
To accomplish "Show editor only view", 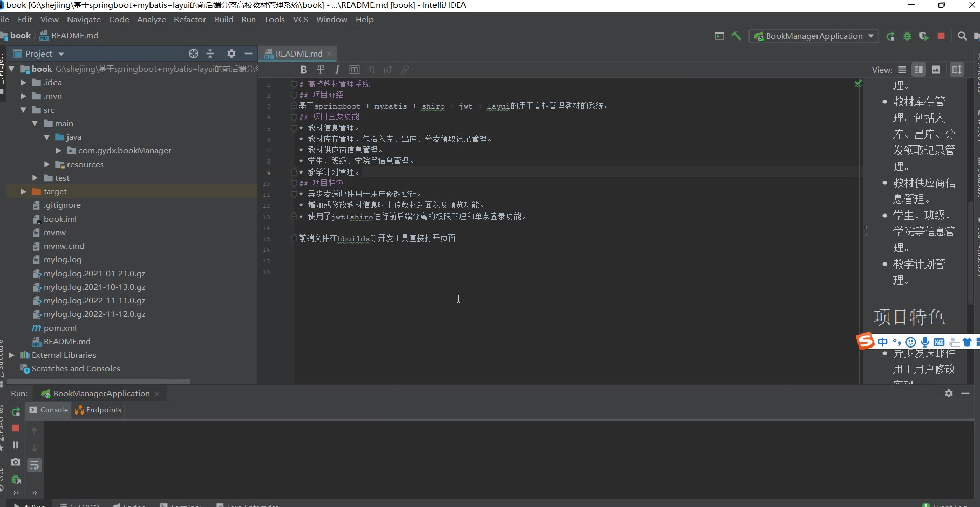I will [902, 70].
